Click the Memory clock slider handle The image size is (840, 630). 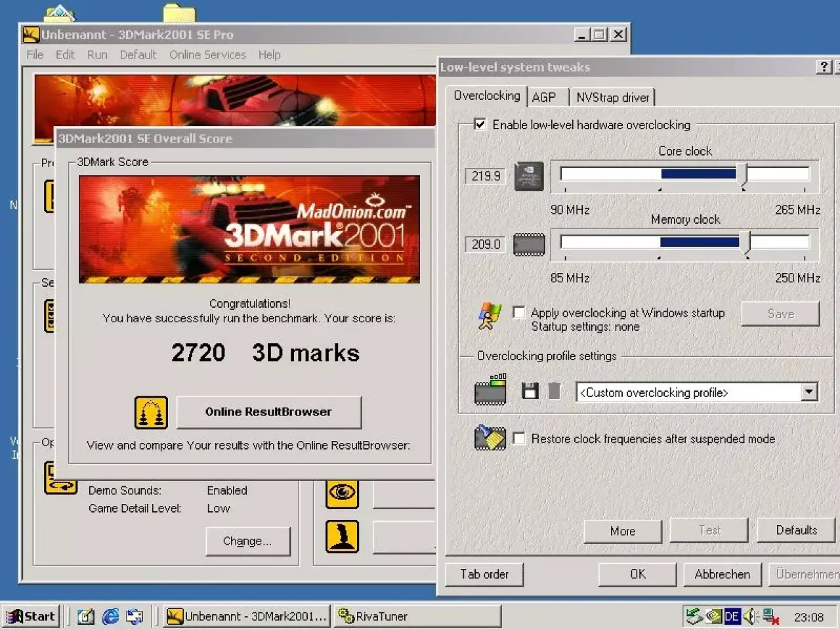pyautogui.click(x=745, y=243)
